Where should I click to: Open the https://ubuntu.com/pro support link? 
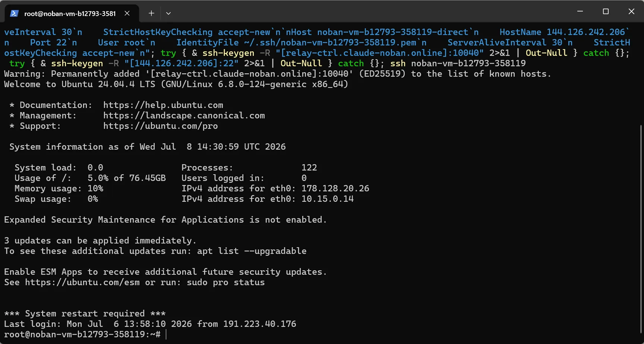[x=161, y=126]
